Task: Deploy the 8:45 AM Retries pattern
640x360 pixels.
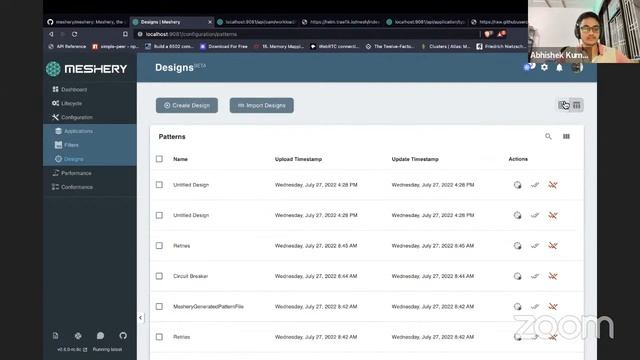Action: 535,246
